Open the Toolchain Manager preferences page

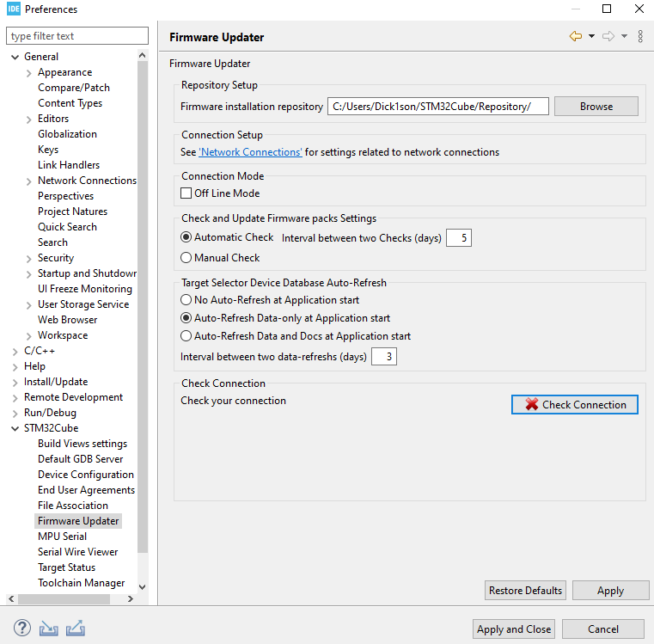[x=81, y=583]
